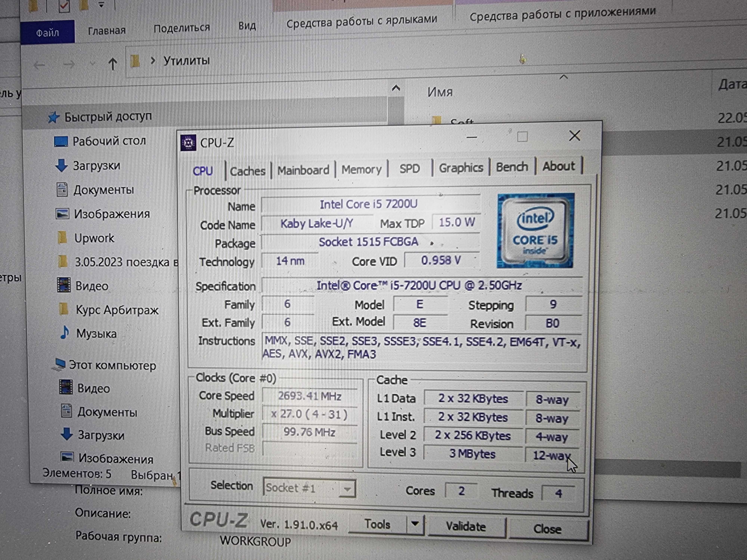Click Утилиты in the address bar
The height and width of the screenshot is (560, 747).
coord(186,61)
